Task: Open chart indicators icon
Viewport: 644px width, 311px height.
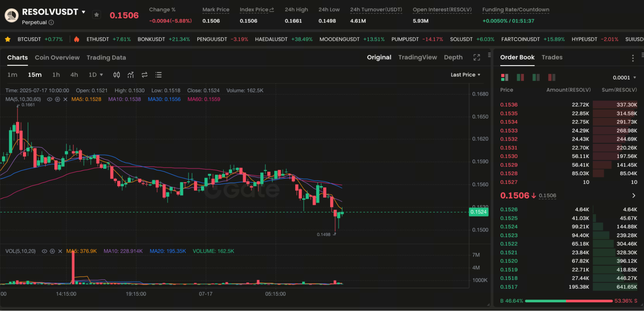Action: 130,75
